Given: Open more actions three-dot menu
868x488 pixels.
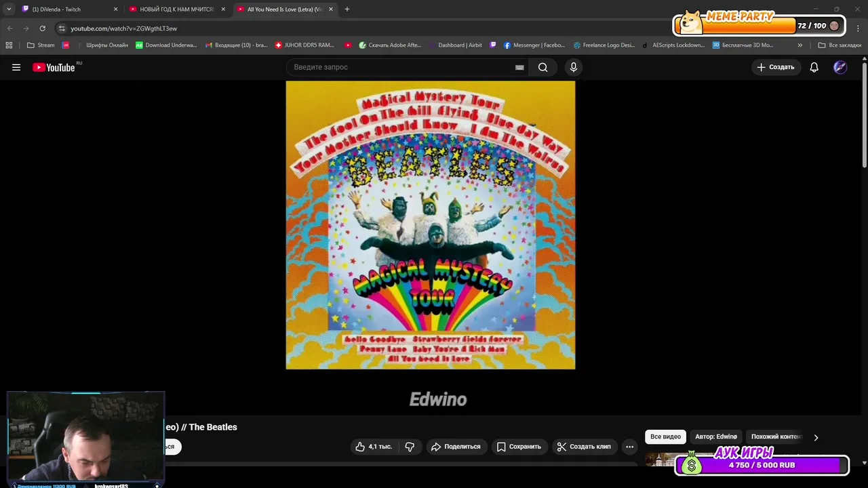Looking at the screenshot, I should (629, 447).
